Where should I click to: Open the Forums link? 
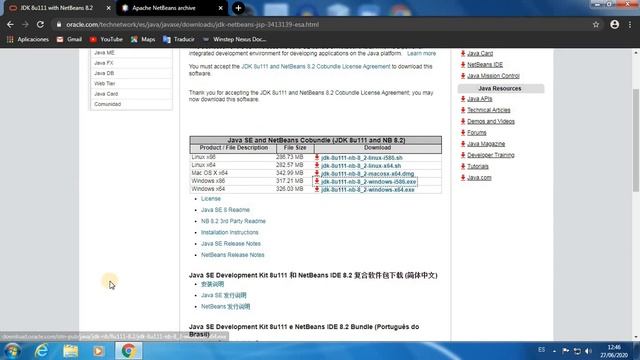(x=477, y=133)
